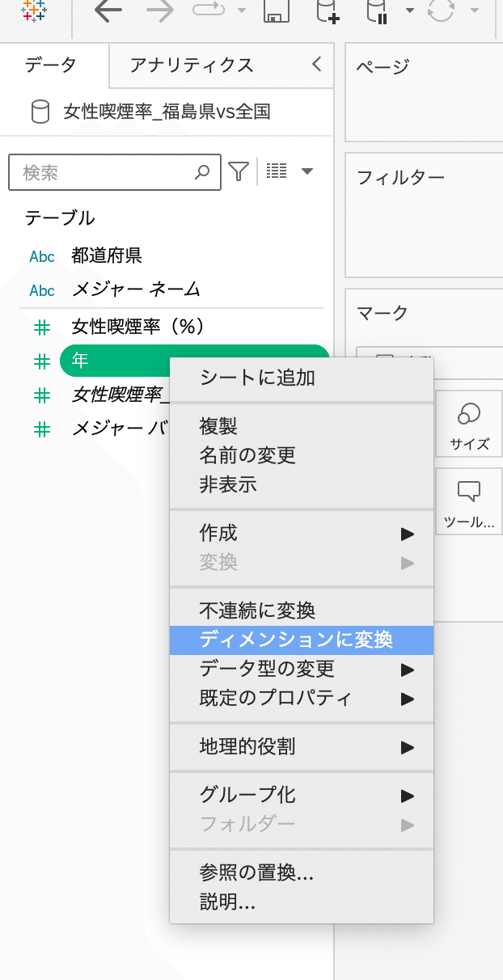The width and height of the screenshot is (503, 980).
Task: Click the number type icon beside 女性喫煙率（%）
Action: point(42,327)
